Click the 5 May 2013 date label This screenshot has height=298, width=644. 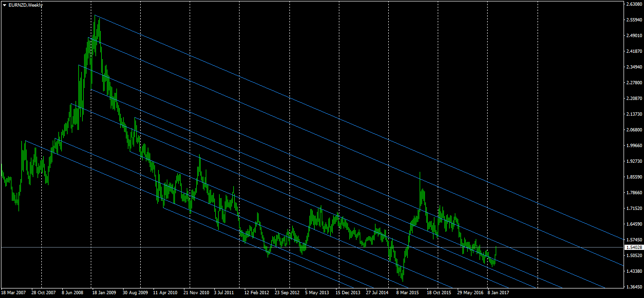317,293
